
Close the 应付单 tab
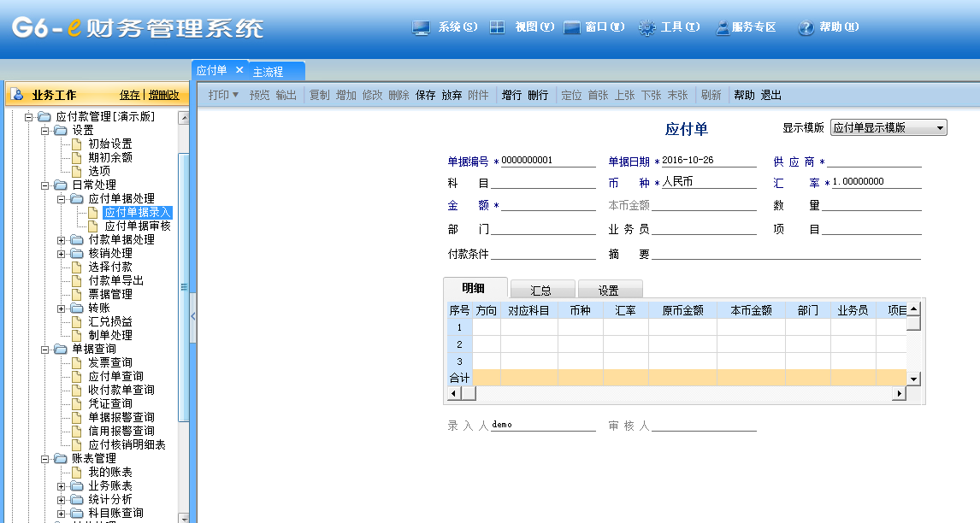(239, 70)
